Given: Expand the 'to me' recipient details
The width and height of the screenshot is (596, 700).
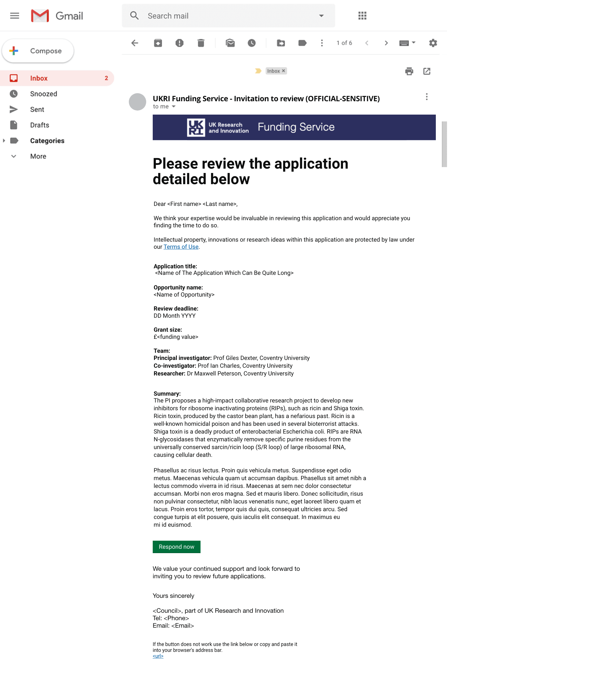Looking at the screenshot, I should [x=174, y=107].
